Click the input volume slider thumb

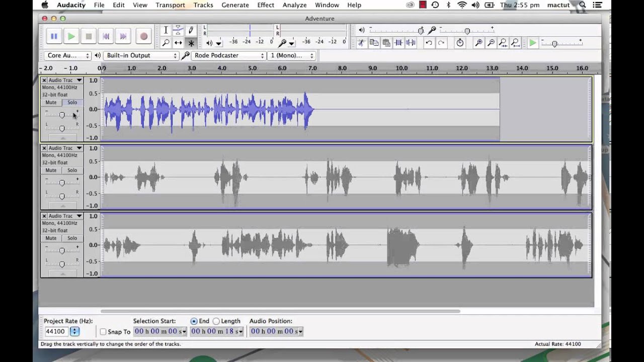click(x=467, y=31)
